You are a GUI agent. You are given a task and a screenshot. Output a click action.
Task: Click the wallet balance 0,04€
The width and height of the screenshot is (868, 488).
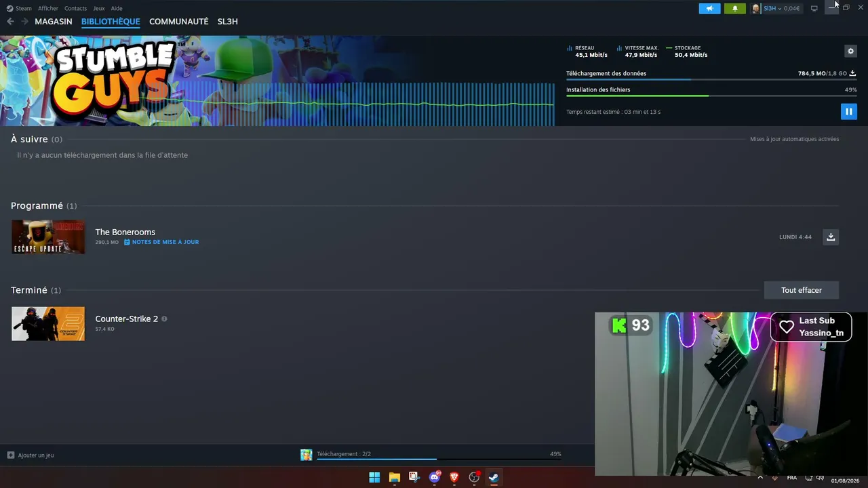(791, 8)
